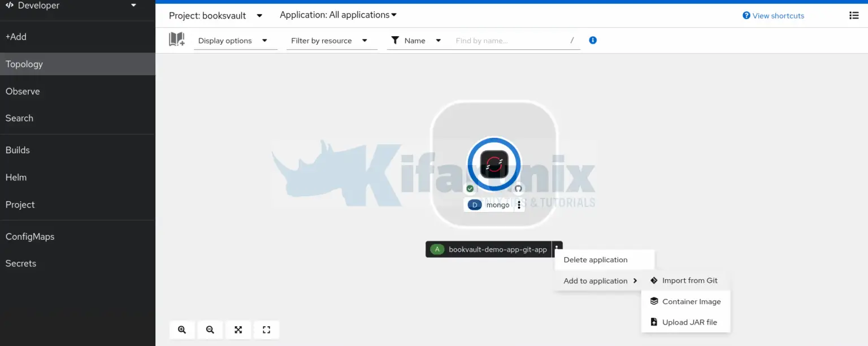Open the +Add sidebar entry
This screenshot has width=868, height=346.
click(x=16, y=37)
